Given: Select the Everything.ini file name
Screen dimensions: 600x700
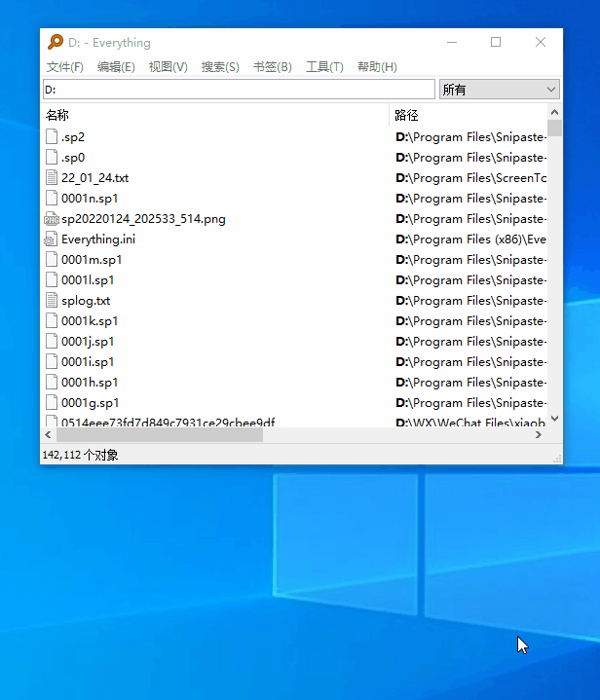Looking at the screenshot, I should [x=98, y=239].
